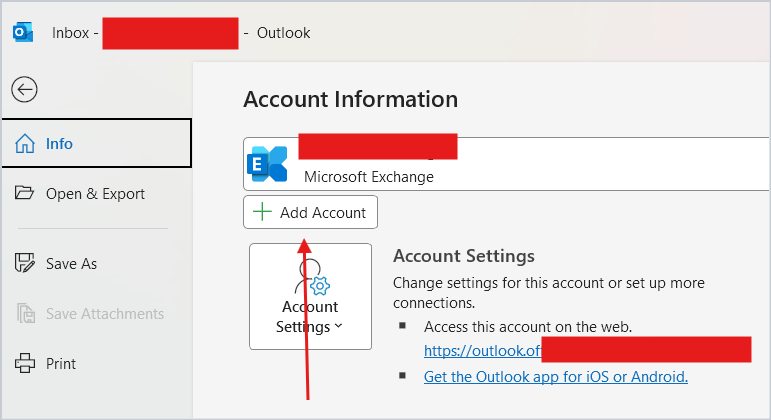Click the folder icon beside Open & Export
Image resolution: width=771 pixels, height=420 pixels.
click(x=25, y=194)
